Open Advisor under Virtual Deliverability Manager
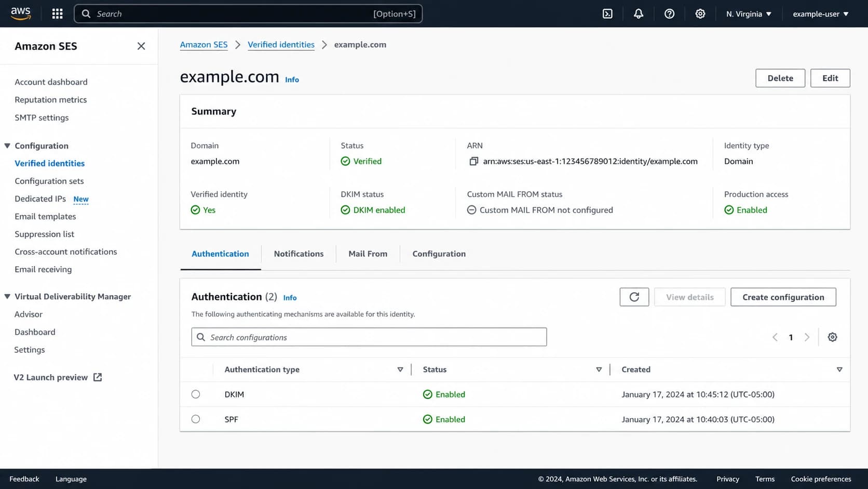 [x=29, y=314]
